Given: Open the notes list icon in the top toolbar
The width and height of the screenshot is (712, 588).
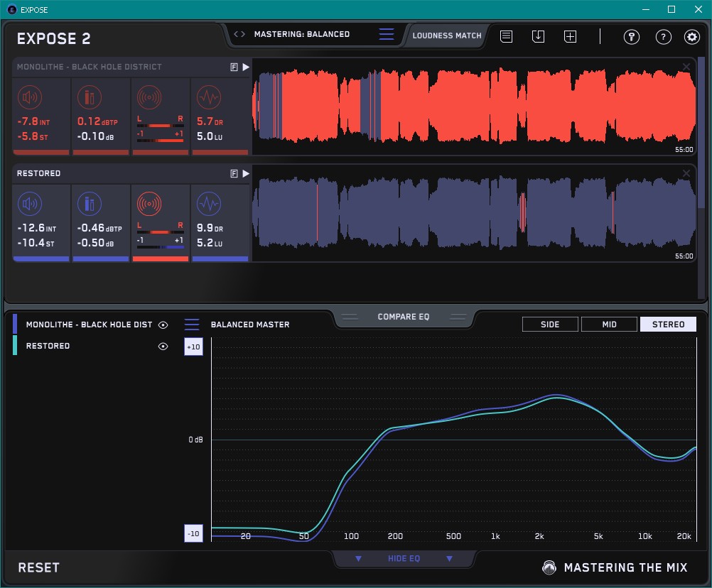Looking at the screenshot, I should (x=506, y=37).
